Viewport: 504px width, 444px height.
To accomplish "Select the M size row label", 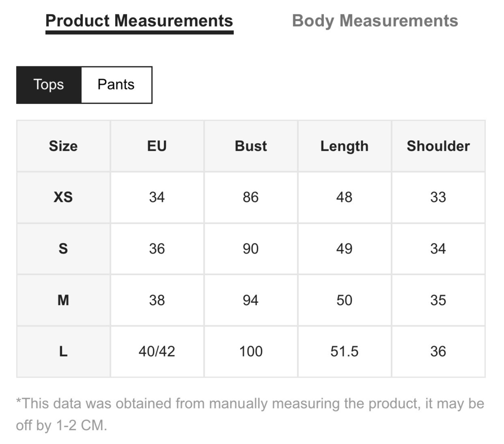I will pos(63,300).
